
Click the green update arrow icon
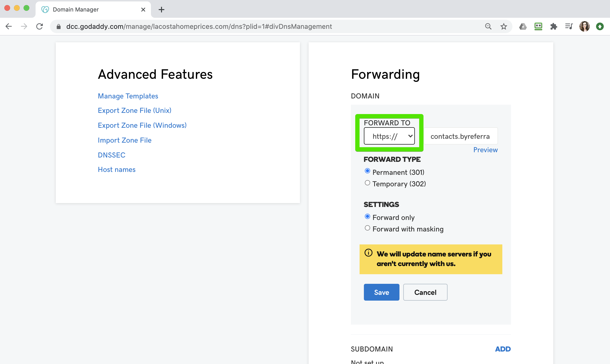click(600, 26)
